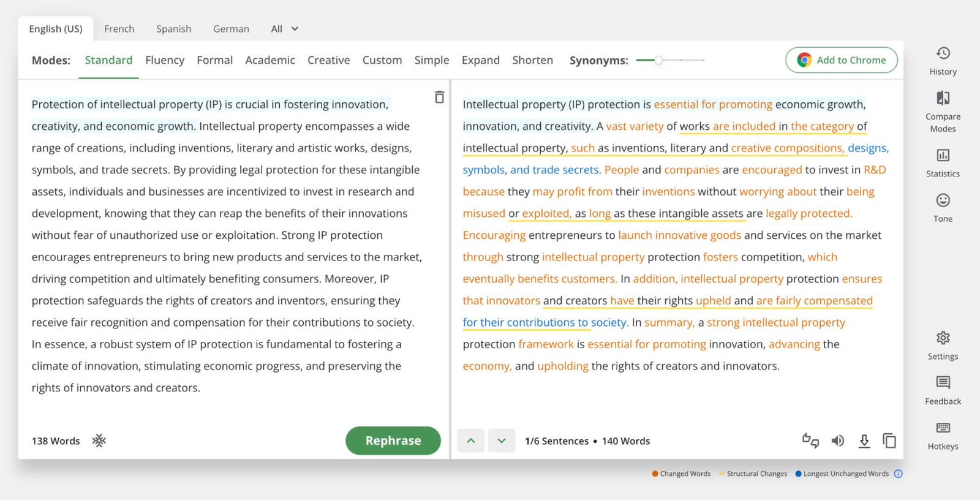Open the Settings gear
980x500 pixels.
943,338
